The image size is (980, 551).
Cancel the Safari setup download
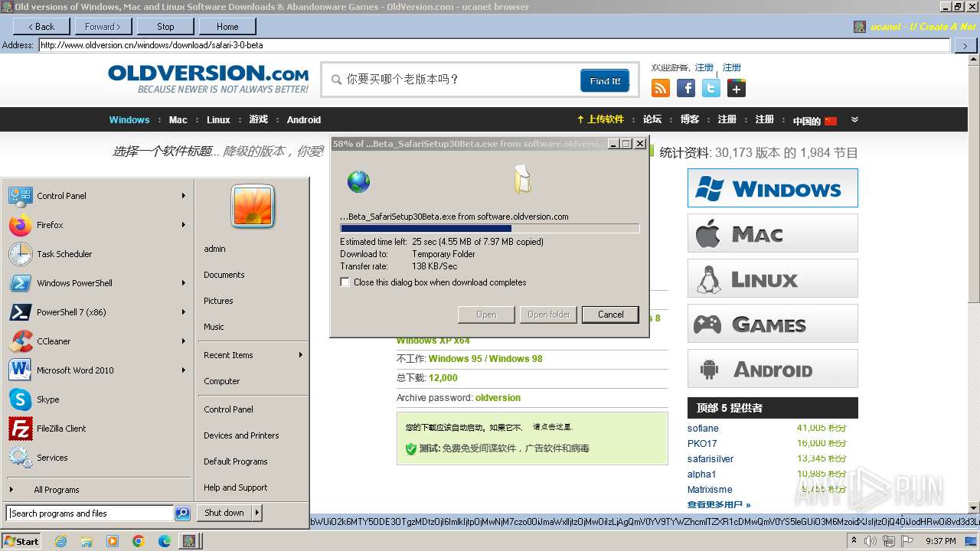coord(610,315)
